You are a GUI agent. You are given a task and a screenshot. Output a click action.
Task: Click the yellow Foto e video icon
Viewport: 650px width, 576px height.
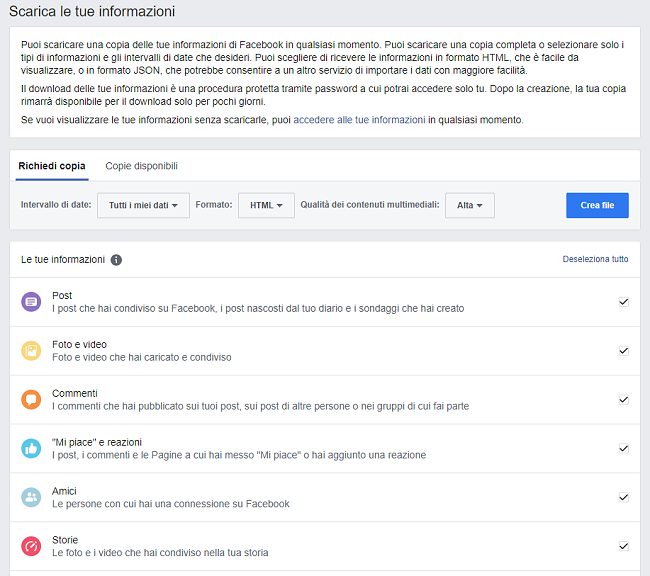(x=31, y=351)
